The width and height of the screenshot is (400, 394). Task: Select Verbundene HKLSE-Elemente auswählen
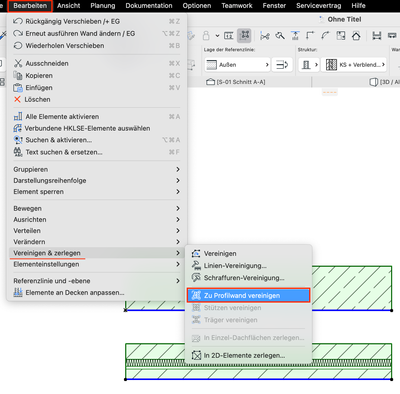click(x=97, y=128)
